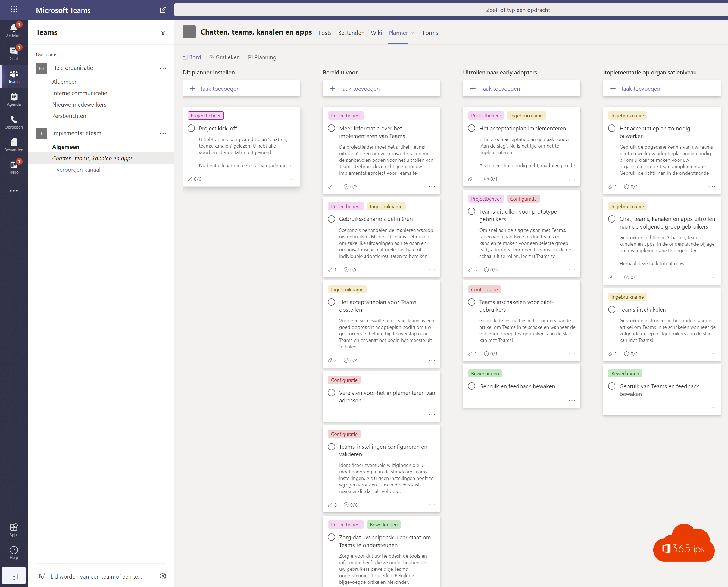Open more options for Hele organisatie team
The width and height of the screenshot is (728, 587).
(x=163, y=68)
